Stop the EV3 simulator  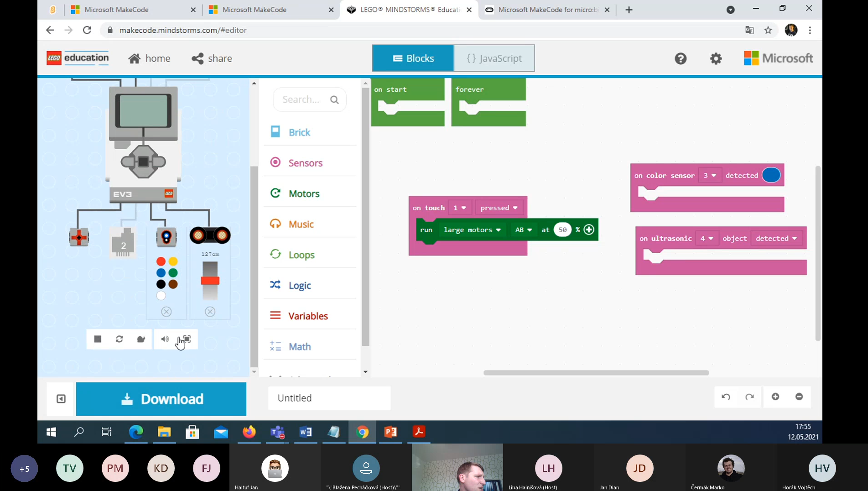click(x=98, y=339)
